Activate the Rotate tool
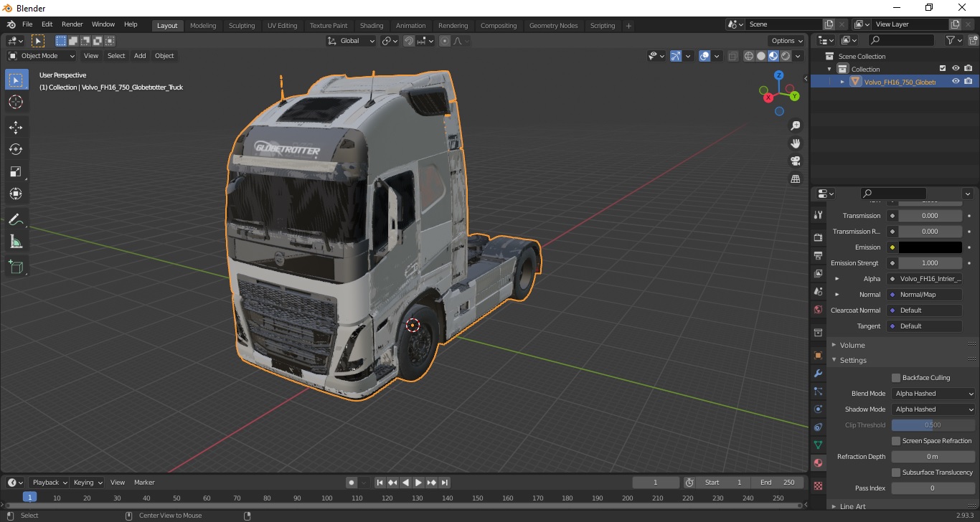Viewport: 980px width, 522px height. pyautogui.click(x=16, y=149)
